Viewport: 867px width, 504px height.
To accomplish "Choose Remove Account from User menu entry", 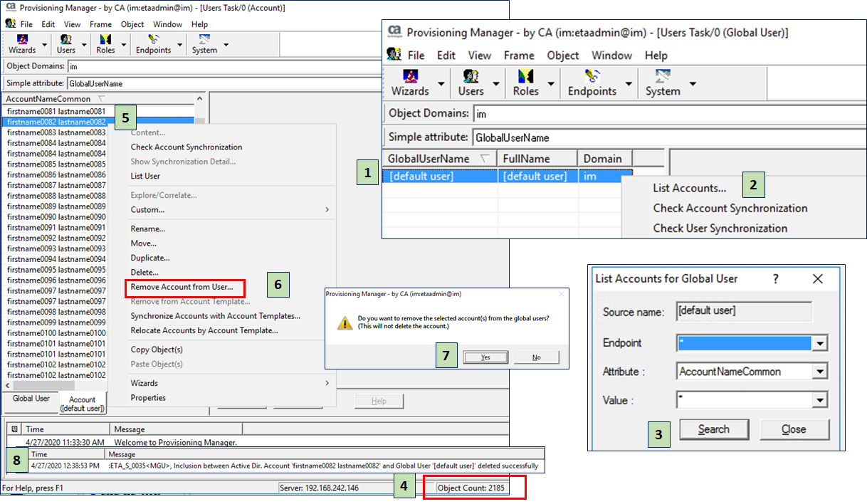I will [x=182, y=287].
